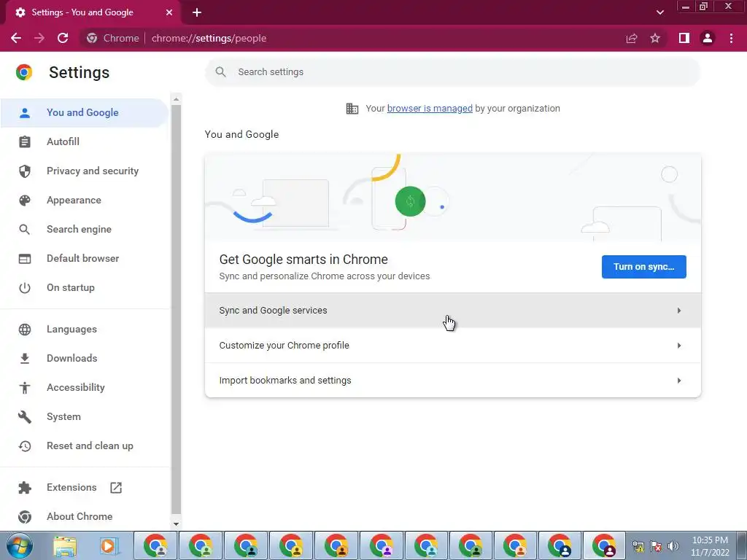The width and height of the screenshot is (747, 560).
Task: Bookmark this page with the star icon
Action: tap(655, 38)
